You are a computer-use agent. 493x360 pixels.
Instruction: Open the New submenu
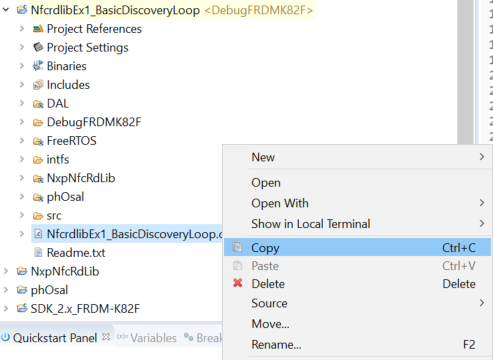pos(357,157)
